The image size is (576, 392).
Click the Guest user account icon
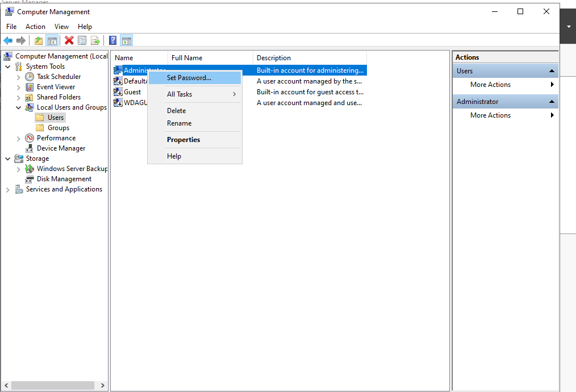[x=118, y=92]
